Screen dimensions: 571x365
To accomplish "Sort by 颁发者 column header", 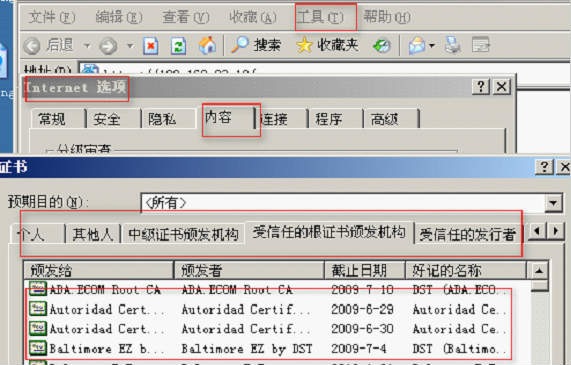I will click(249, 270).
